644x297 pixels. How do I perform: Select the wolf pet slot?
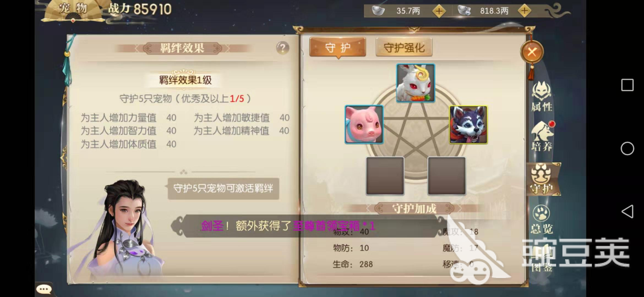468,125
